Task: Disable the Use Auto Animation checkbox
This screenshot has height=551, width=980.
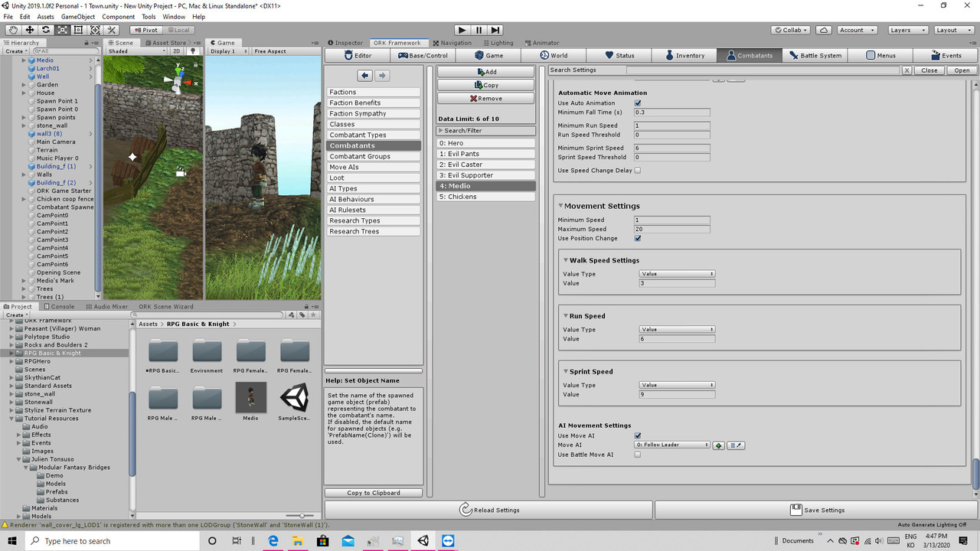Action: [638, 103]
